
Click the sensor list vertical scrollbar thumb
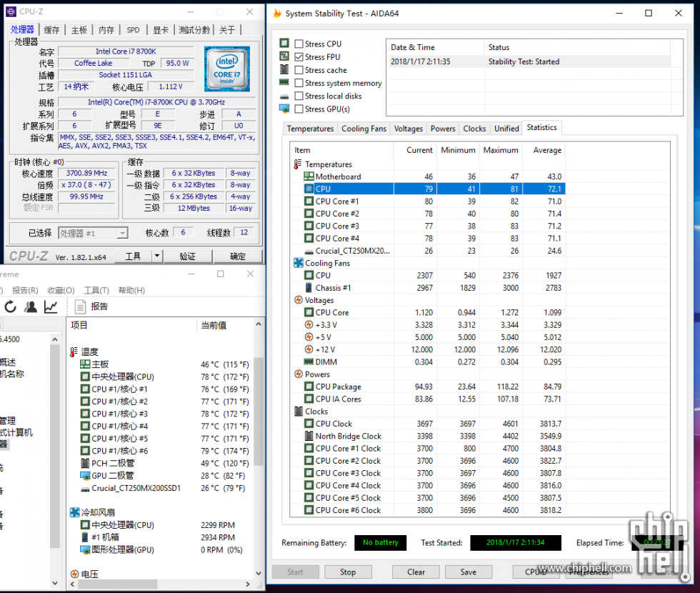pos(259,411)
